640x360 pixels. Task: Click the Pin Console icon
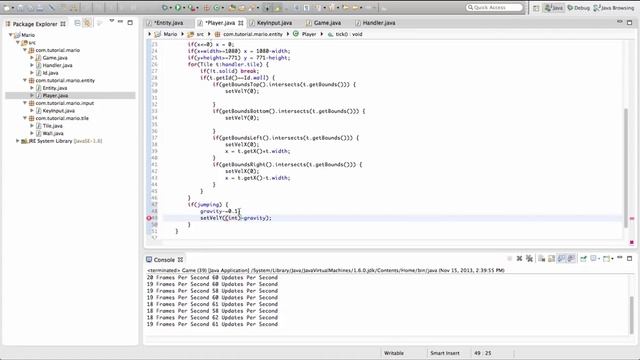[583, 259]
